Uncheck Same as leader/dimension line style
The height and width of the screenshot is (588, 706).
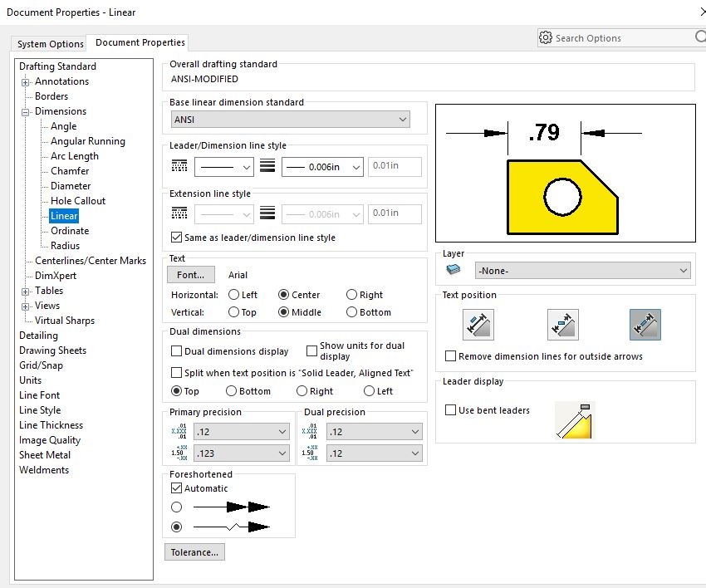[x=176, y=238]
